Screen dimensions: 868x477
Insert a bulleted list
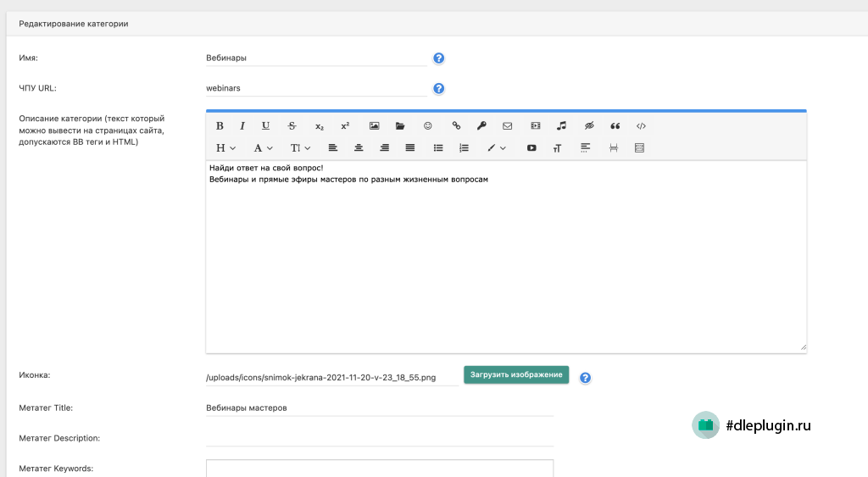pyautogui.click(x=438, y=148)
